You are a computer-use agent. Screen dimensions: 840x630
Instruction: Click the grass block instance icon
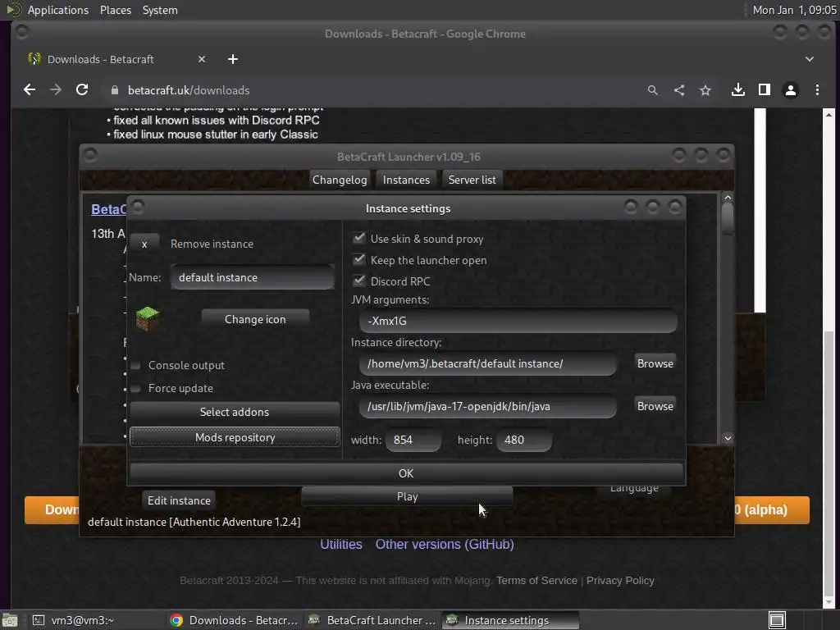[148, 318]
